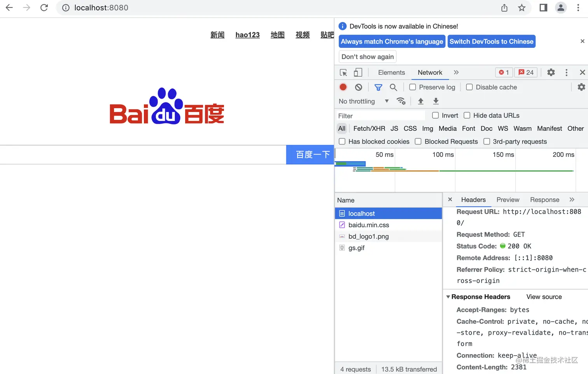
Task: Select the All request type filter
Action: [342, 128]
